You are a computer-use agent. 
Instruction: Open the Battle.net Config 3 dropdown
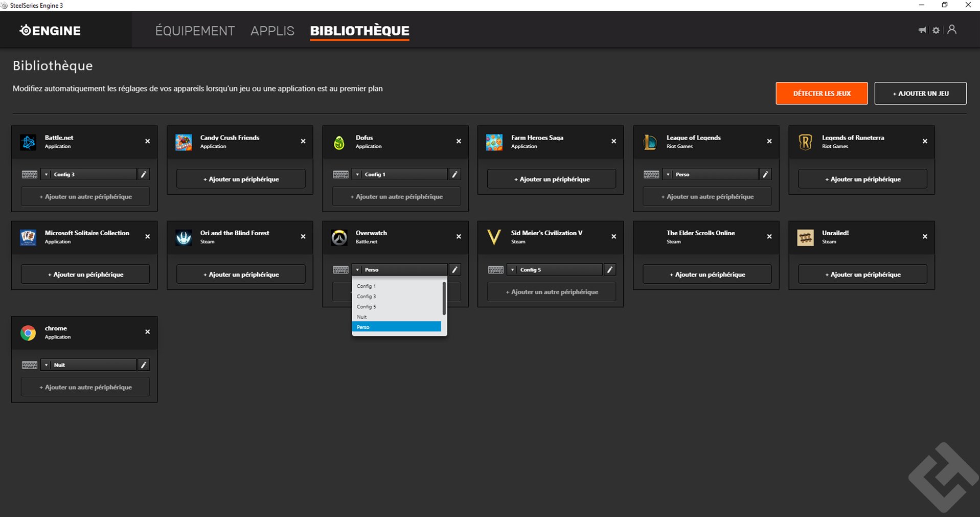click(x=88, y=174)
